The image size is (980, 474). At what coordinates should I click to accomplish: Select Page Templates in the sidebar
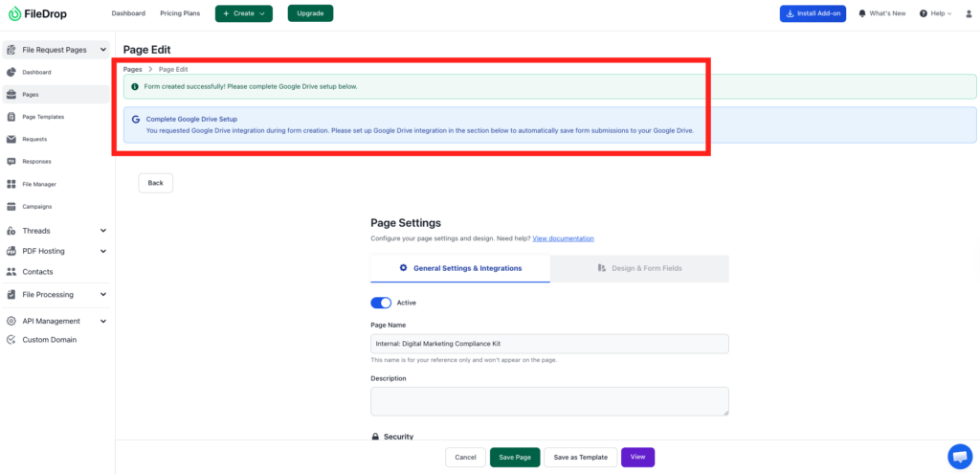pyautogui.click(x=56, y=117)
